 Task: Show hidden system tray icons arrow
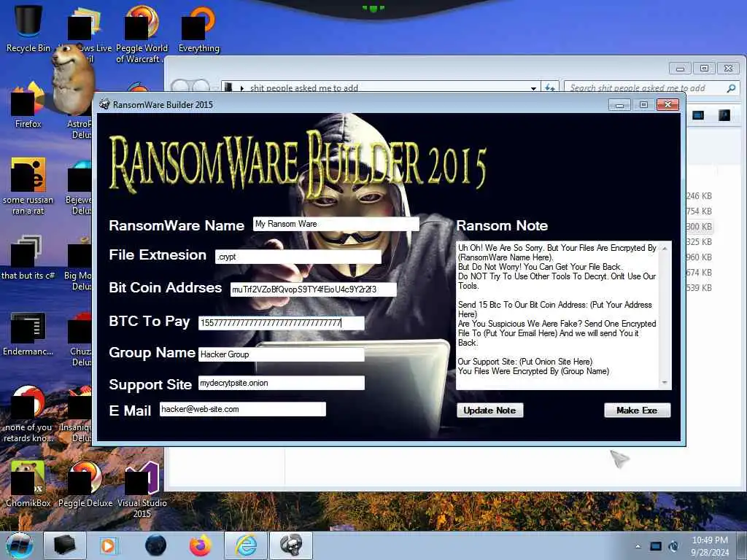click(x=638, y=547)
